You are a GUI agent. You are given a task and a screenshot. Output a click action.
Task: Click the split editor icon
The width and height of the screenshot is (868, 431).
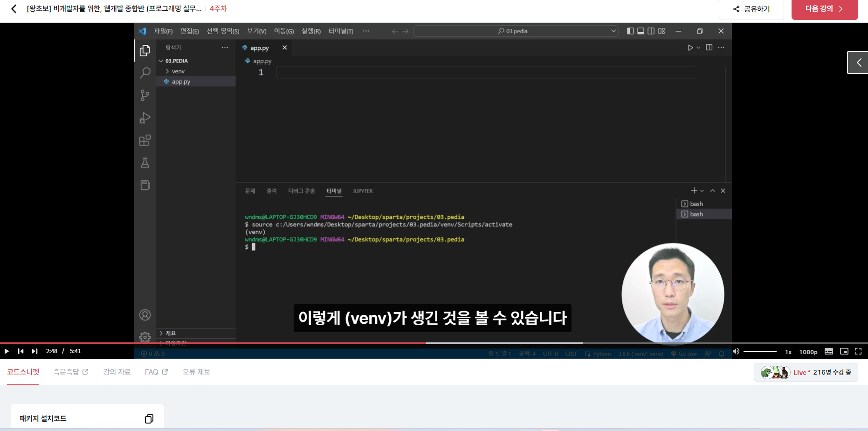coord(709,48)
